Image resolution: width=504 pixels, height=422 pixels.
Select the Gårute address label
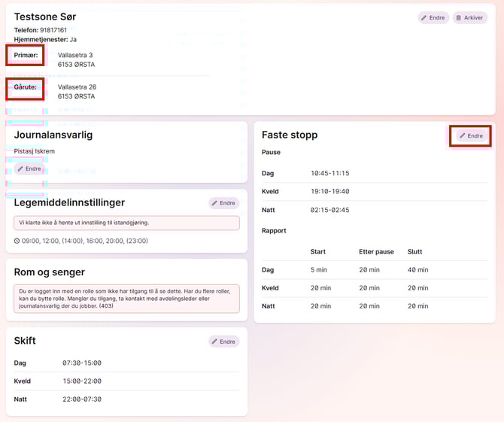click(25, 87)
